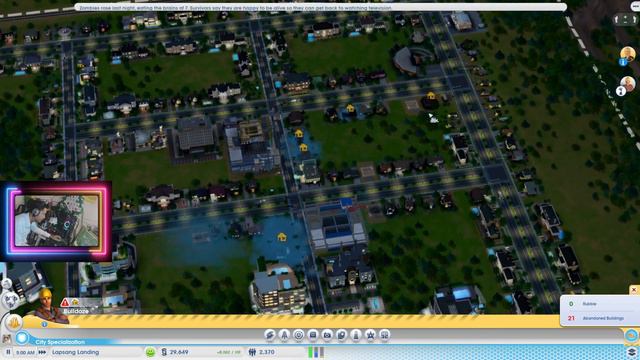Screen dimensions: 640x360
Task: Click the Lapsang Landing city name
Action: click(x=76, y=352)
